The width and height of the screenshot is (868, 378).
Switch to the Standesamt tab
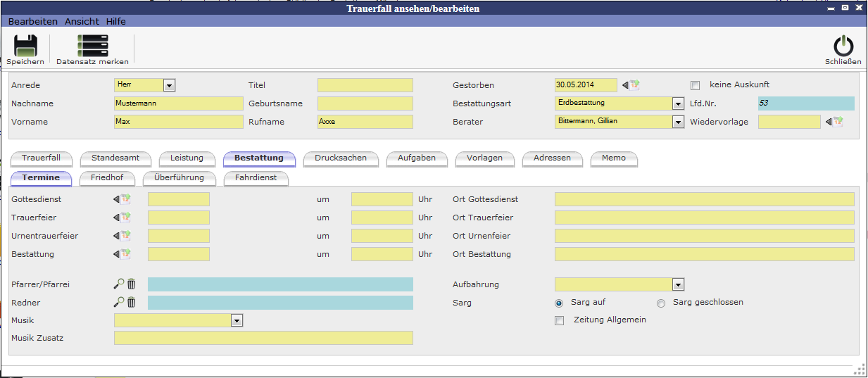[115, 158]
